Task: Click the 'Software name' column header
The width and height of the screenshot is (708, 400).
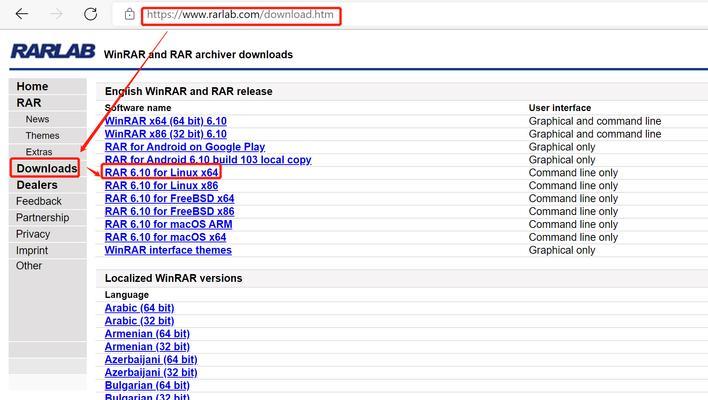Action: [138, 108]
